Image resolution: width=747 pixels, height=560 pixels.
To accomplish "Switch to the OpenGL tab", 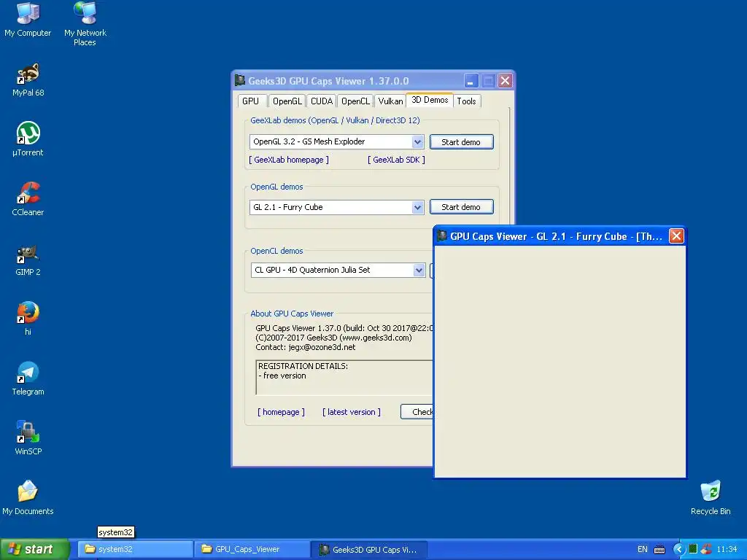I will 287,101.
